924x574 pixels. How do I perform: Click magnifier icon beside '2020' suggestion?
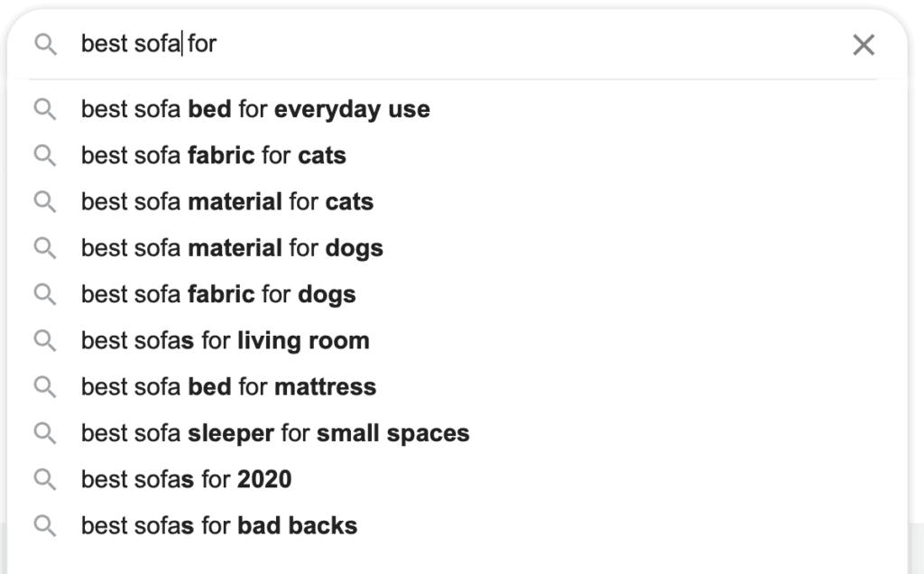(x=45, y=479)
